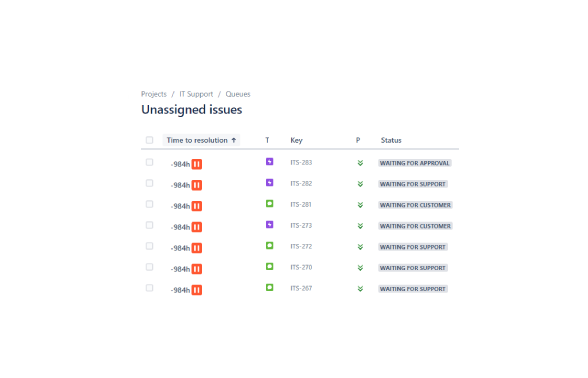588x378 pixels.
Task: Click the green issue type icon for ITS-267
Action: [270, 288]
